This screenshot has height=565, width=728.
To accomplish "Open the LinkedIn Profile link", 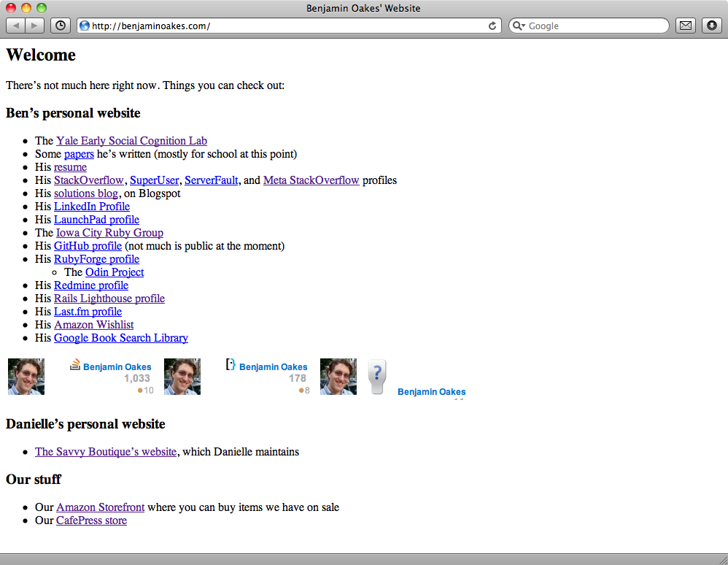I will pyautogui.click(x=92, y=207).
